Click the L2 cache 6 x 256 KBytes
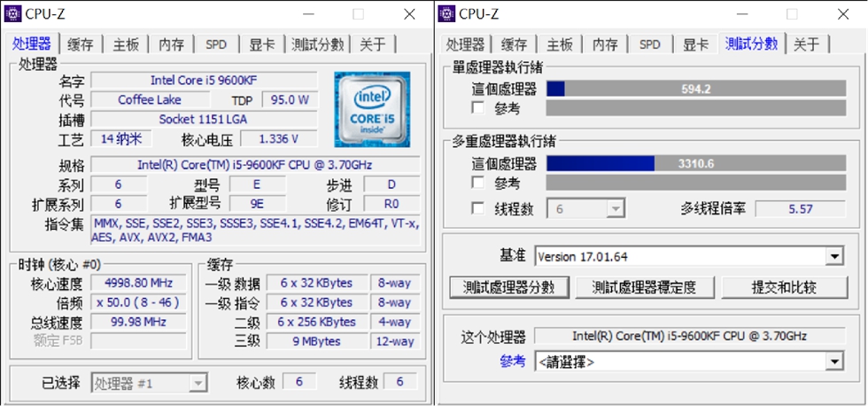This screenshot has height=406, width=868. pyautogui.click(x=317, y=322)
